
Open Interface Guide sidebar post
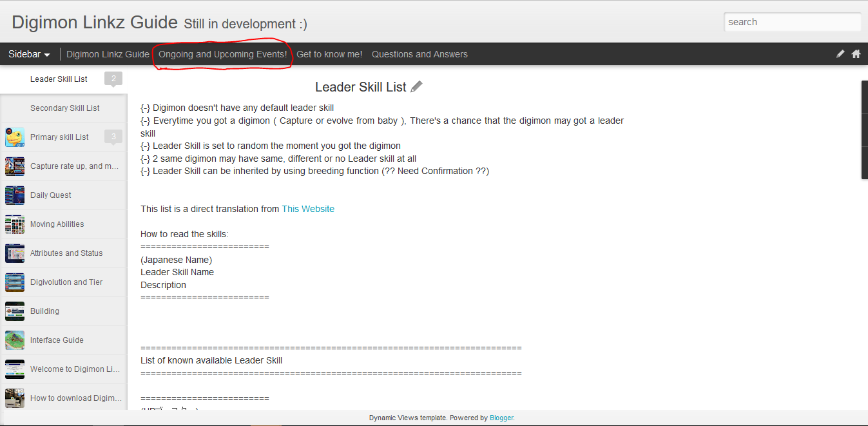63,340
